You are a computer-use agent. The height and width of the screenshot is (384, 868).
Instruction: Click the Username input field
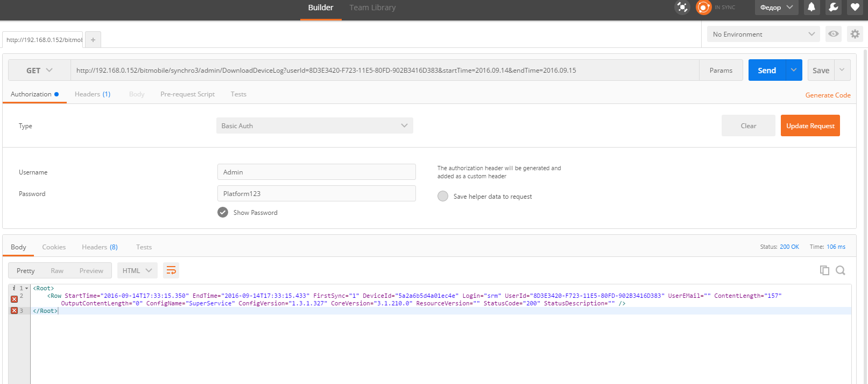click(316, 172)
